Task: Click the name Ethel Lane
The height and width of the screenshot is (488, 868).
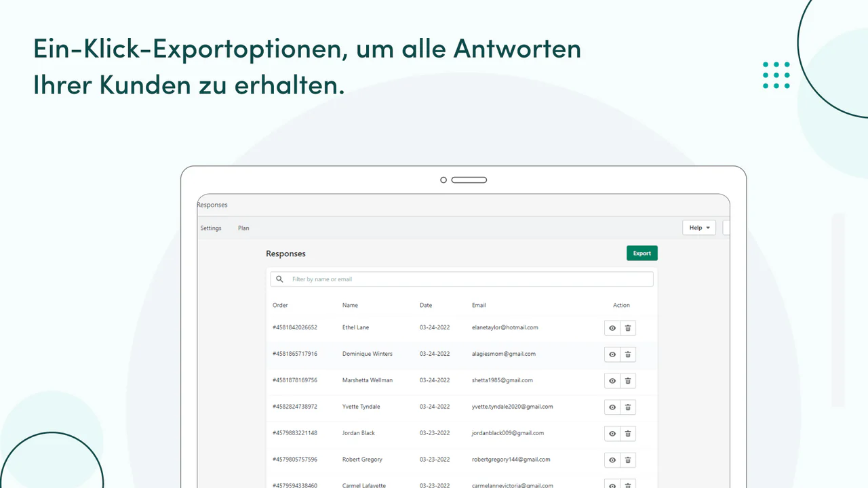Action: coord(355,327)
